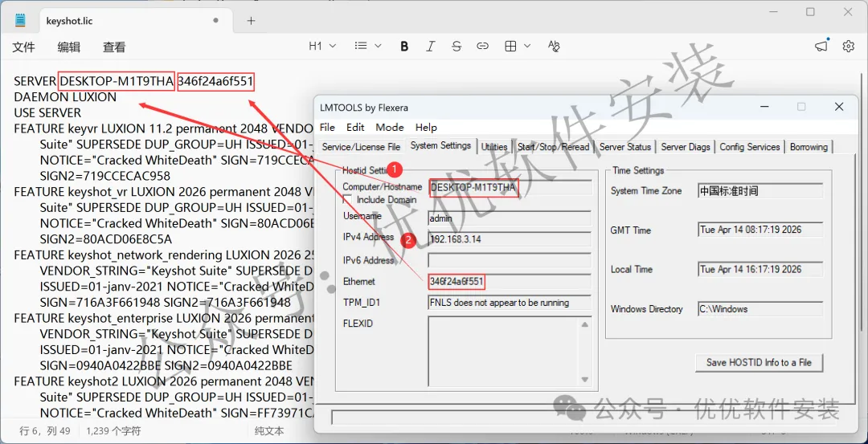
Task: Insert a hyperlink
Action: (483, 47)
